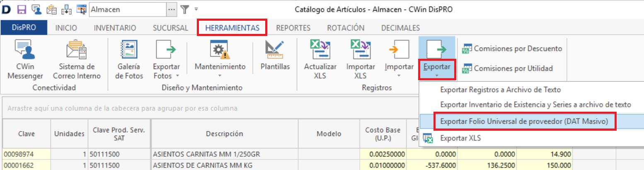Screen dimensions: 644x170
Task: Open Plantillas tool
Action: (275, 56)
